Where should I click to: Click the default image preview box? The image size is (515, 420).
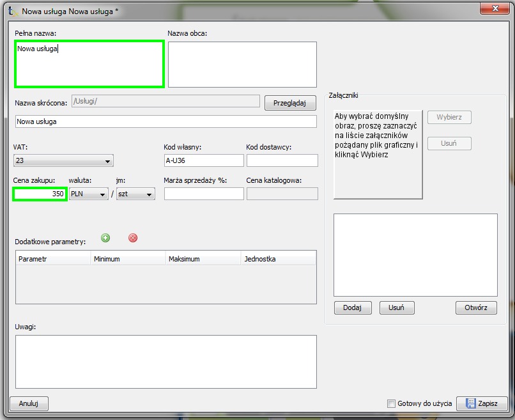point(378,155)
